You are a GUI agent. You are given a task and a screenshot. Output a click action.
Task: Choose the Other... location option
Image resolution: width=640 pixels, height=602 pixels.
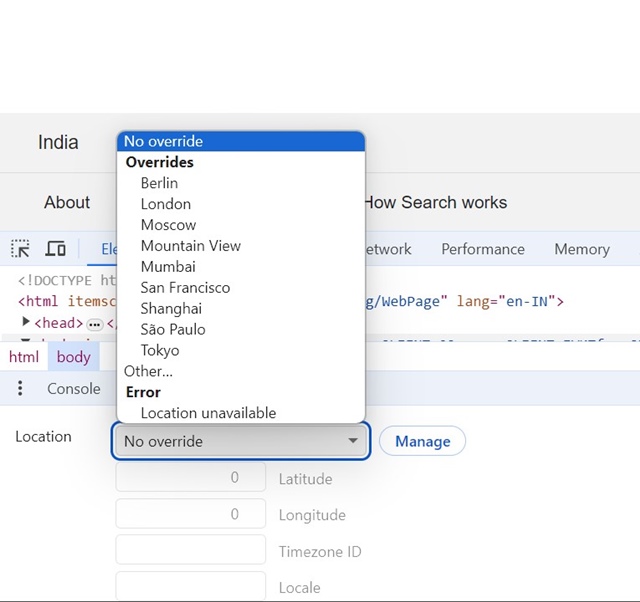148,371
